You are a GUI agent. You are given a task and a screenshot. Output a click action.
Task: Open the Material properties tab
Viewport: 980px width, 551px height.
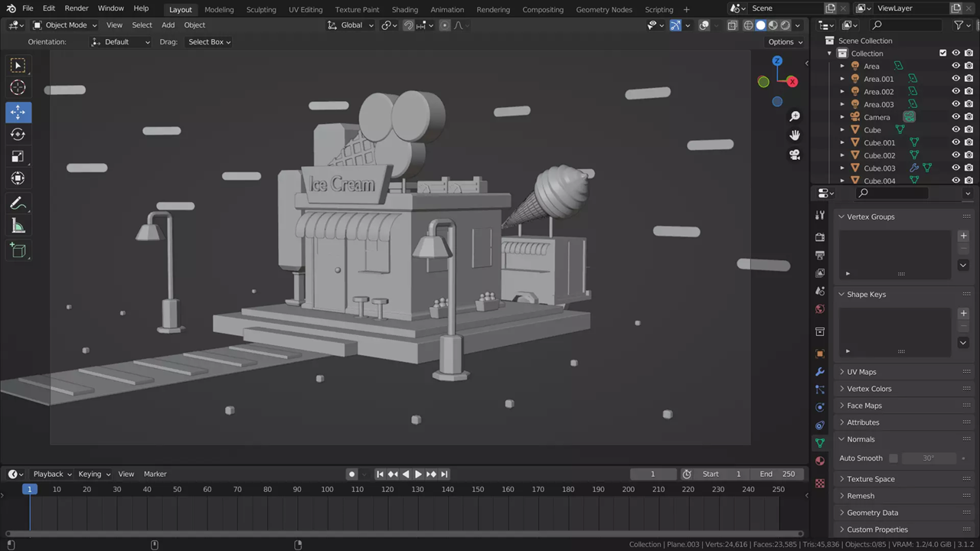pyautogui.click(x=820, y=461)
